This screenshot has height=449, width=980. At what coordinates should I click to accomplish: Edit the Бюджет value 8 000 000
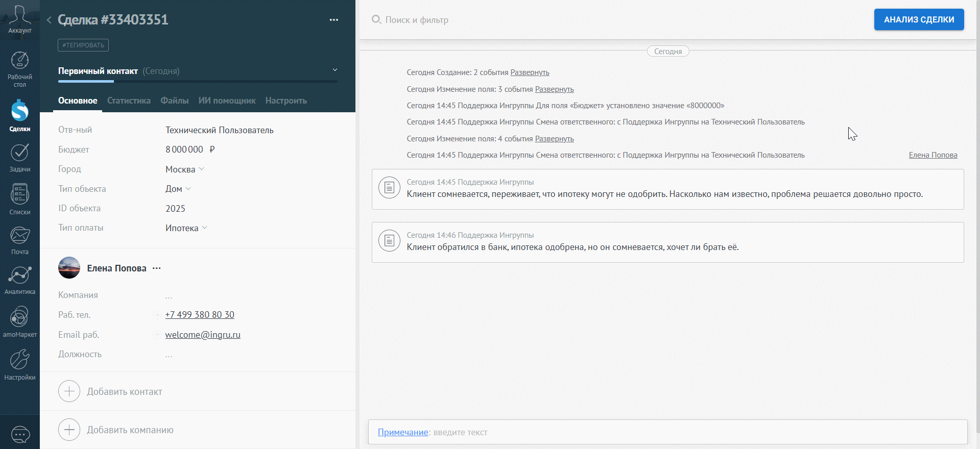[x=184, y=149]
